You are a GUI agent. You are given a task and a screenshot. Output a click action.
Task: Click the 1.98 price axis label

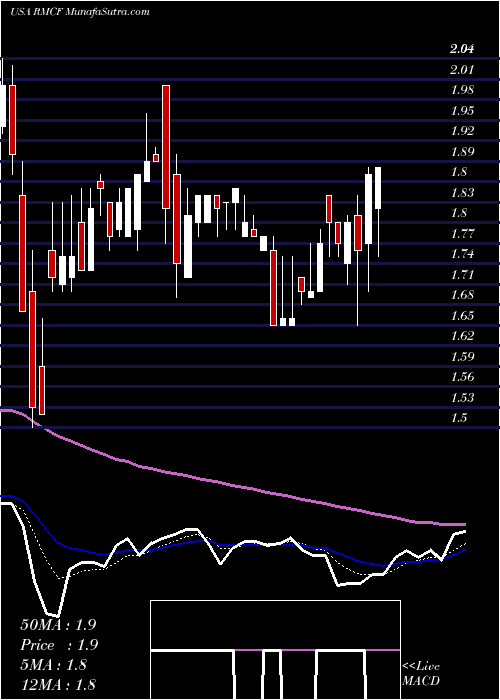462,90
